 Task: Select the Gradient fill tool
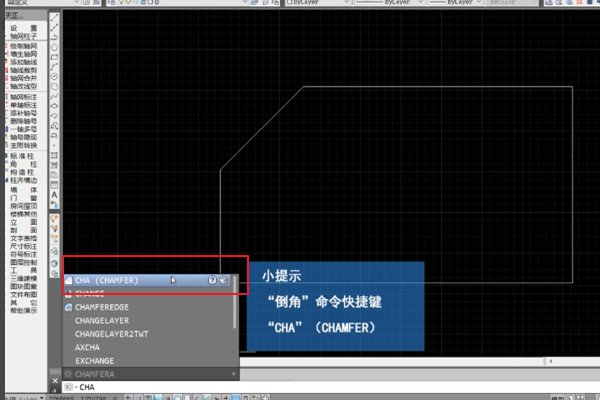[x=54, y=165]
